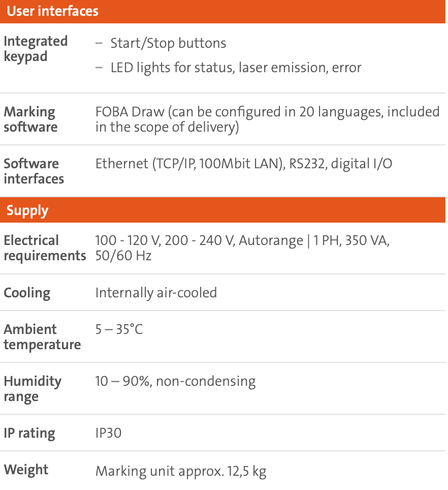Select the Electrical requirements label
This screenshot has width=448, height=490.
point(45,248)
